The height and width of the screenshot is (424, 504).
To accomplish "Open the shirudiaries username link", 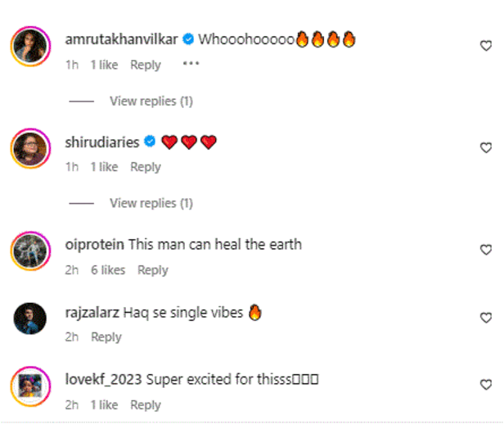I will pos(101,142).
